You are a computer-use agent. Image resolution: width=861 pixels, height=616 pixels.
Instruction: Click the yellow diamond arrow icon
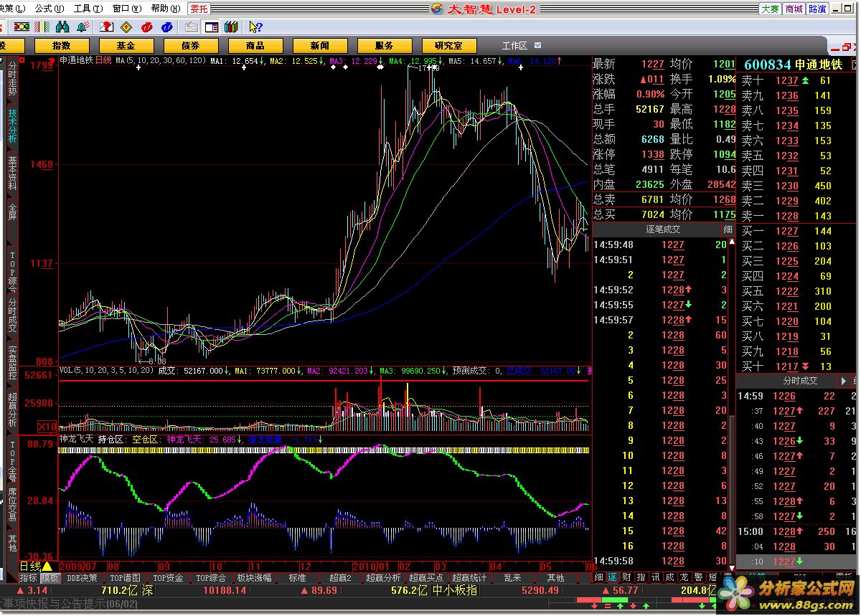[x=126, y=27]
